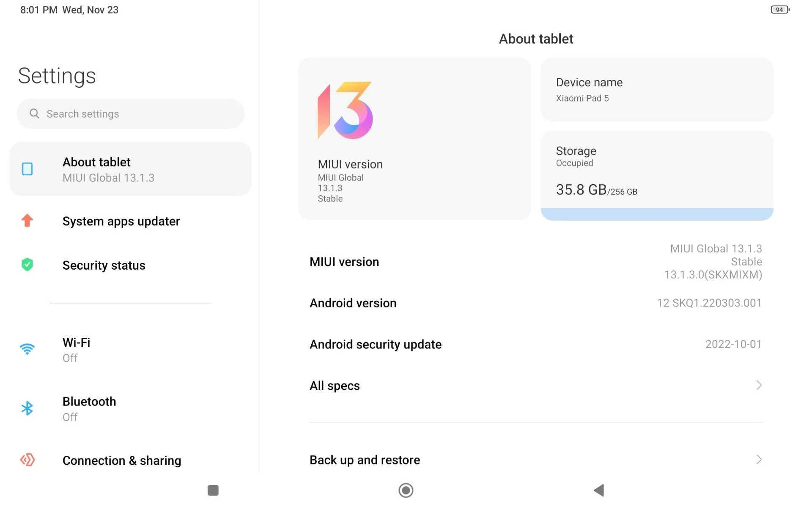Viewport: 812px width, 508px height.
Task: Tap the Back up and restore label
Action: click(x=365, y=460)
